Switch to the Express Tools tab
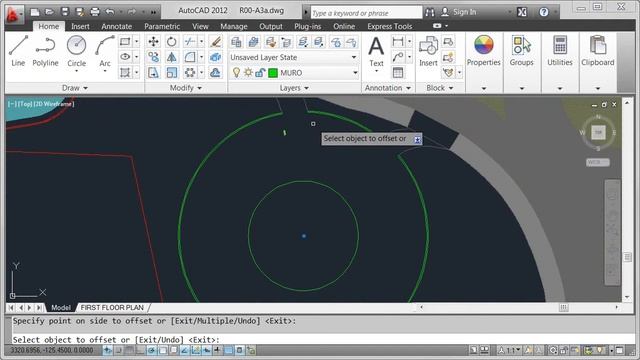640x360 pixels. (x=389, y=26)
